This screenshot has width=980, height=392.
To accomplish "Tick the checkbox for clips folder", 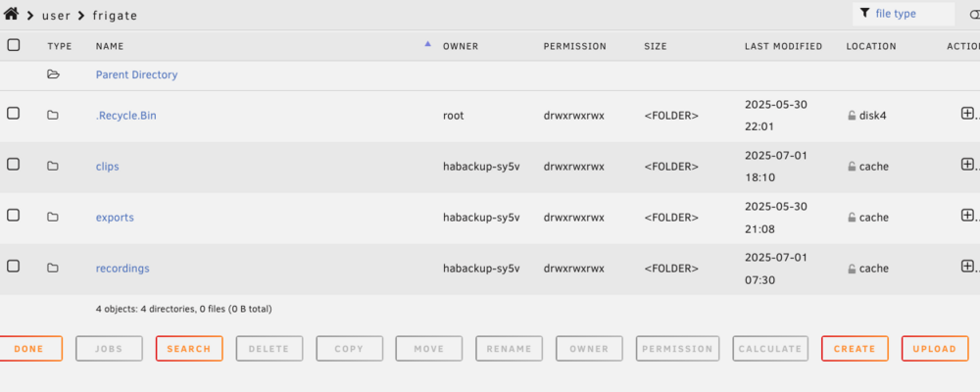I will [13, 165].
